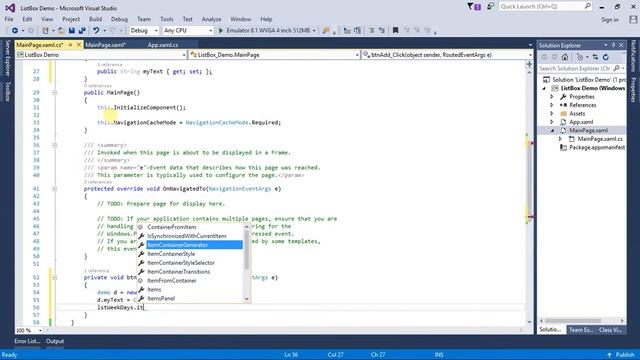Collapse the MainPage constructor code region
The width and height of the screenshot is (640, 360).
click(x=54, y=93)
